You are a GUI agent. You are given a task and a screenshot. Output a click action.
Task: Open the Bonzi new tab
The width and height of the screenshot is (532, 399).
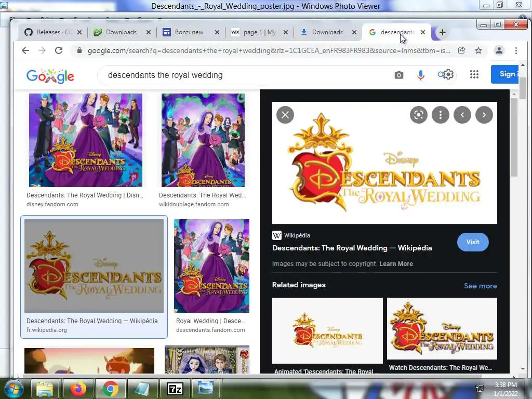(x=189, y=32)
